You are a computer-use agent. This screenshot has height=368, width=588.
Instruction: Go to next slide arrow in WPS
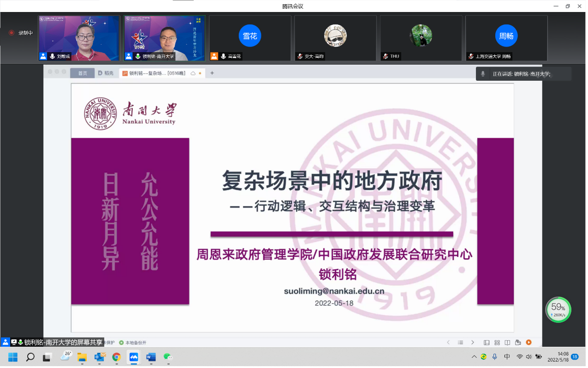click(x=472, y=343)
